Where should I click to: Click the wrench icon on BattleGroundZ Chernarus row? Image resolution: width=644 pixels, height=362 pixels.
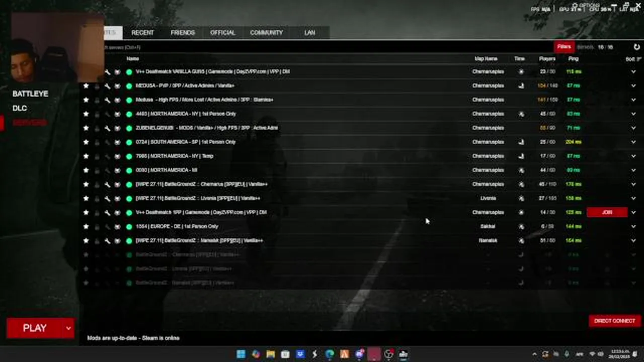tap(107, 185)
